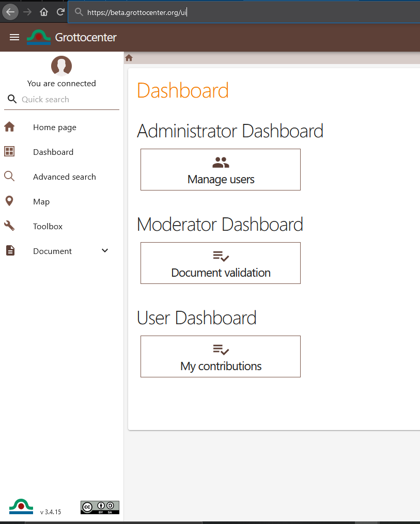Open Document validation
The width and height of the screenshot is (420, 524).
(x=221, y=263)
